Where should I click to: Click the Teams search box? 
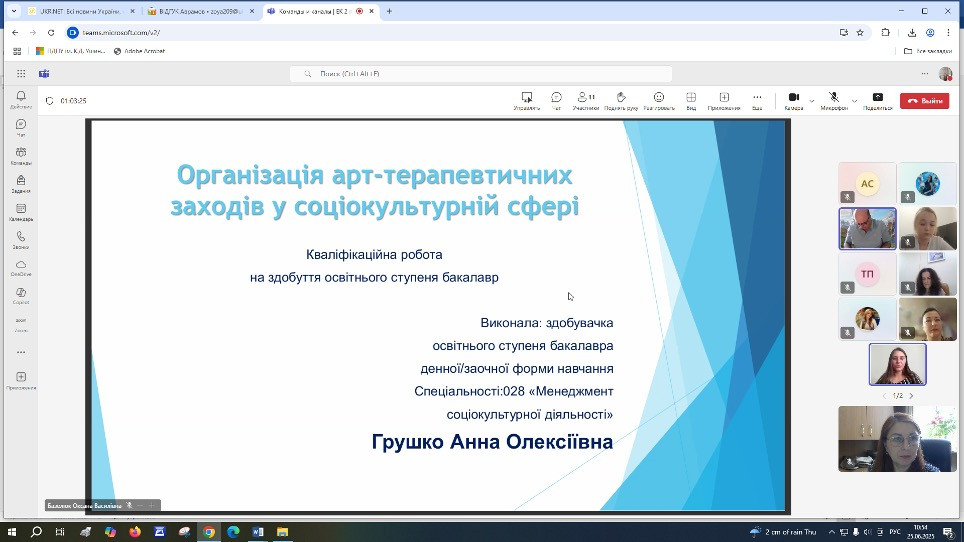(x=480, y=74)
